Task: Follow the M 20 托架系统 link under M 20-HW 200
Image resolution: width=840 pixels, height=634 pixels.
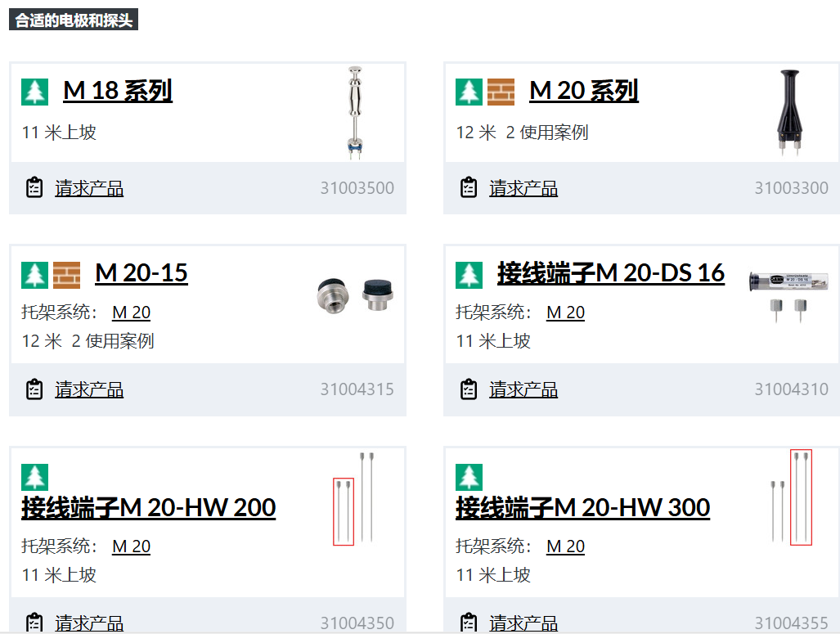Action: [x=131, y=546]
